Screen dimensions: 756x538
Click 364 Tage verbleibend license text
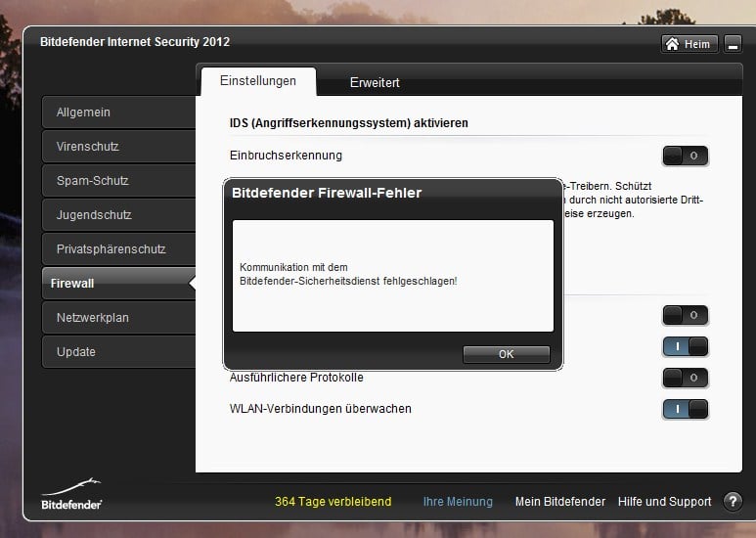click(x=334, y=502)
